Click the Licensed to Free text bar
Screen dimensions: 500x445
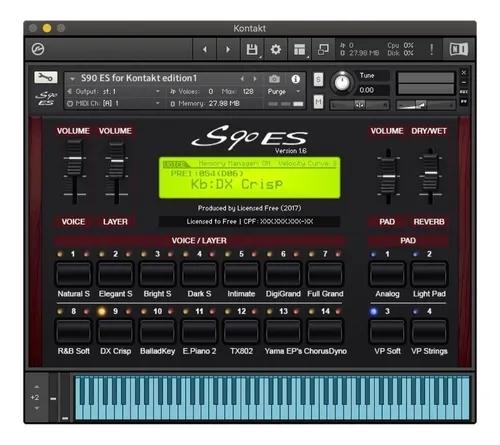coord(250,221)
